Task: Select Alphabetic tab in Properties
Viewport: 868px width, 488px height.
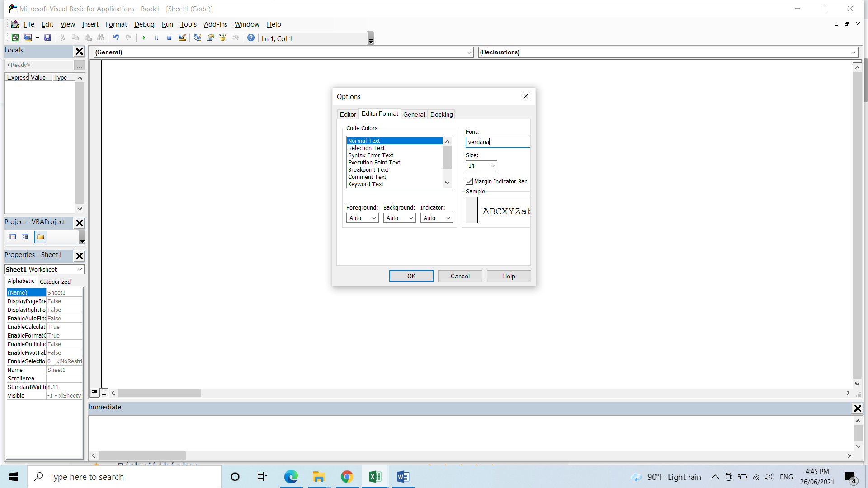Action: 21,281
